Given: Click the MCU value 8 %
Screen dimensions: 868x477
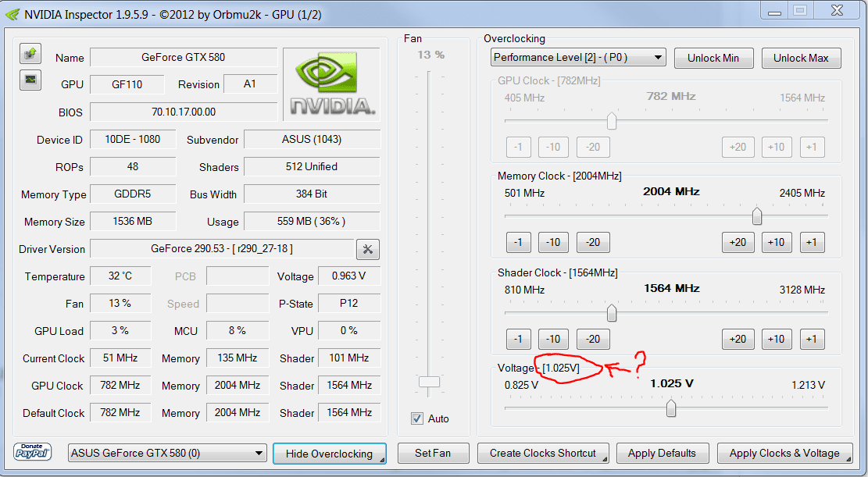Looking at the screenshot, I should point(238,330).
